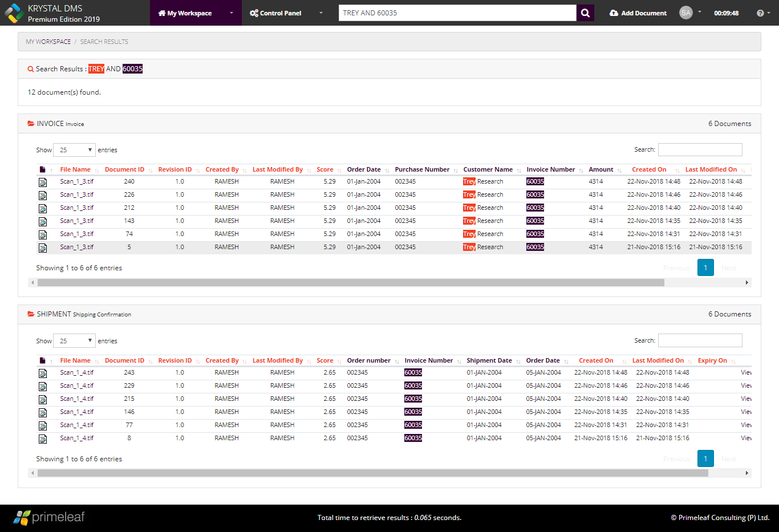Open document icon for ID 5
The image size is (779, 532).
click(43, 247)
